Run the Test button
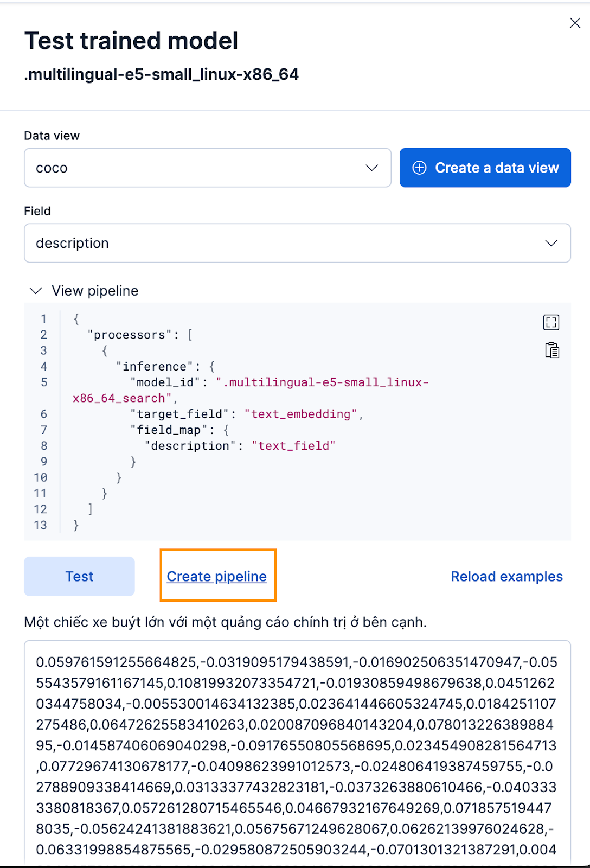Screen dimensions: 590x868 point(79,576)
